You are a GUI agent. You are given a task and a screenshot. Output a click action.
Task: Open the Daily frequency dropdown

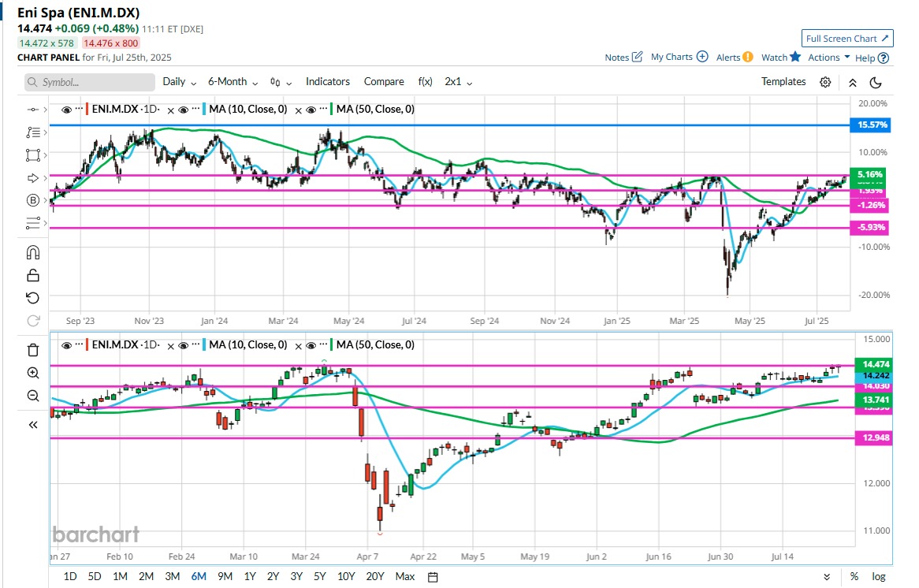click(180, 82)
